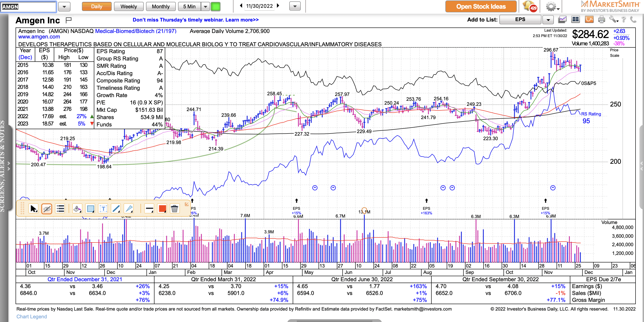Click the bottom horizontal scrollbar
The height and width of the screenshot is (322, 644).
tap(334, 320)
